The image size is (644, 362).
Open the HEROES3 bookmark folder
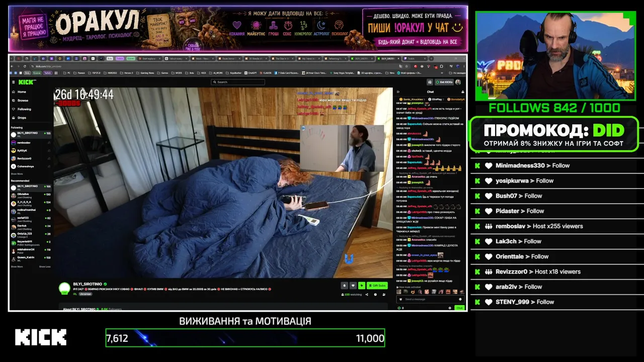click(x=109, y=73)
